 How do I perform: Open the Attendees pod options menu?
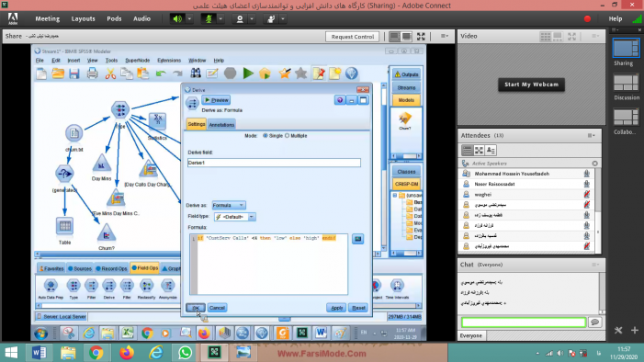(x=592, y=136)
